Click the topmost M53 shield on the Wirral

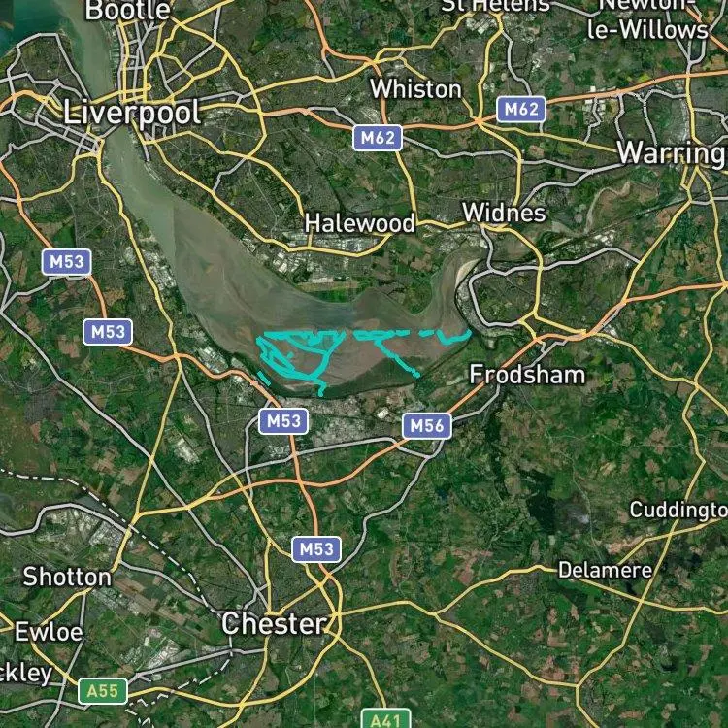(66, 262)
